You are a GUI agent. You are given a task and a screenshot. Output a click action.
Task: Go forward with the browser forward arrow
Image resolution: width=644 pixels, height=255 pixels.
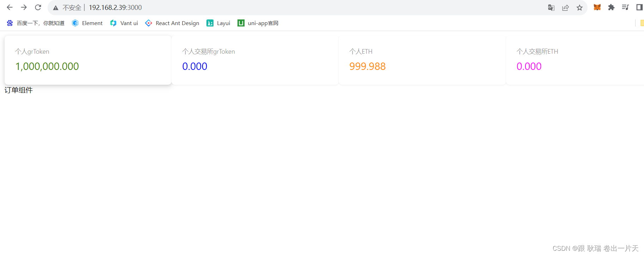coord(24,7)
